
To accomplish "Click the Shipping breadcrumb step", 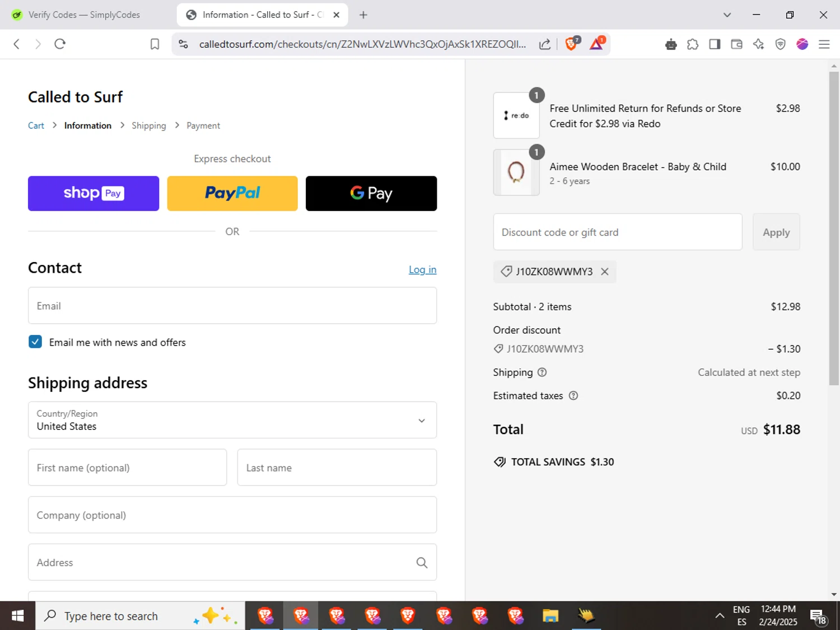I will point(149,125).
